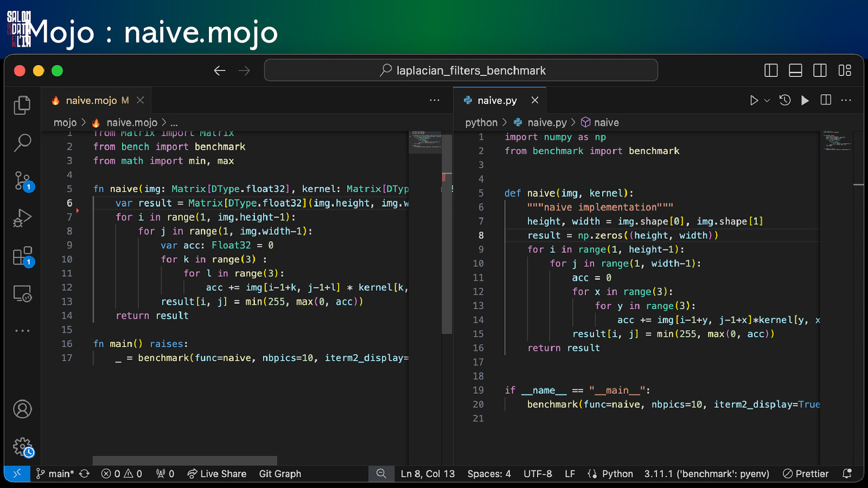The width and height of the screenshot is (868, 488).
Task: Open Git Graph from status bar
Action: [280, 473]
